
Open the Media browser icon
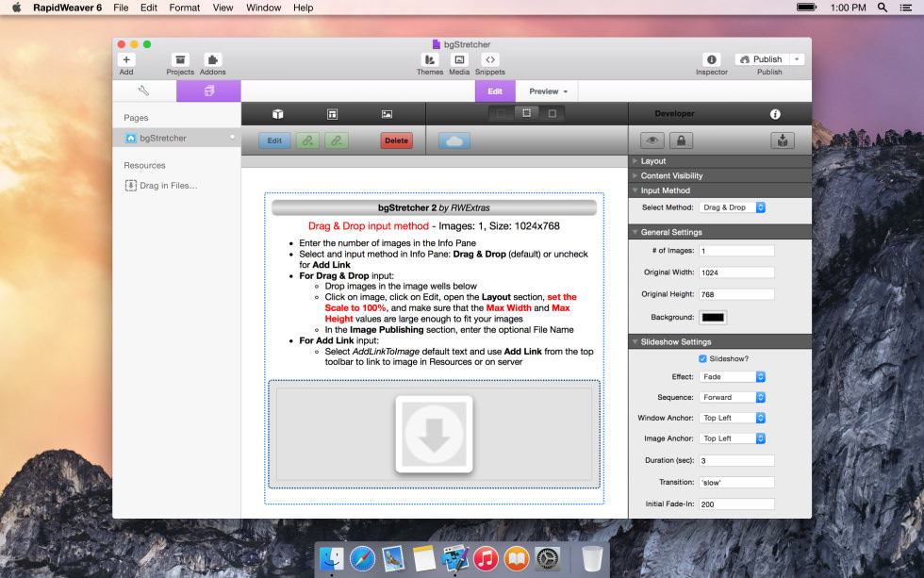(x=459, y=59)
